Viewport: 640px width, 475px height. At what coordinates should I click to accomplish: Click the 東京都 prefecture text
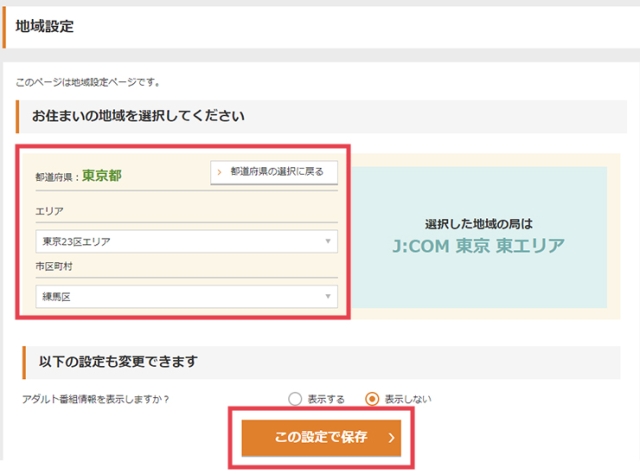[x=102, y=175]
